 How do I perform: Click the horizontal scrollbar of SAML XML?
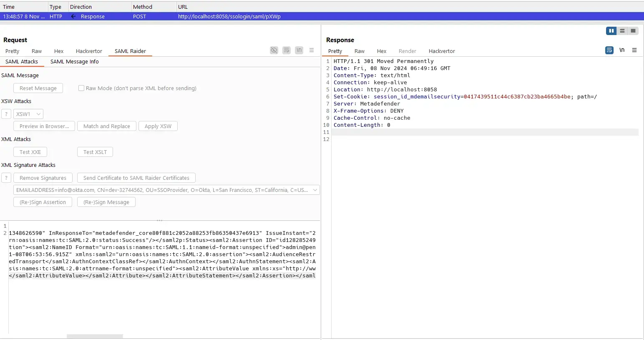(x=95, y=336)
